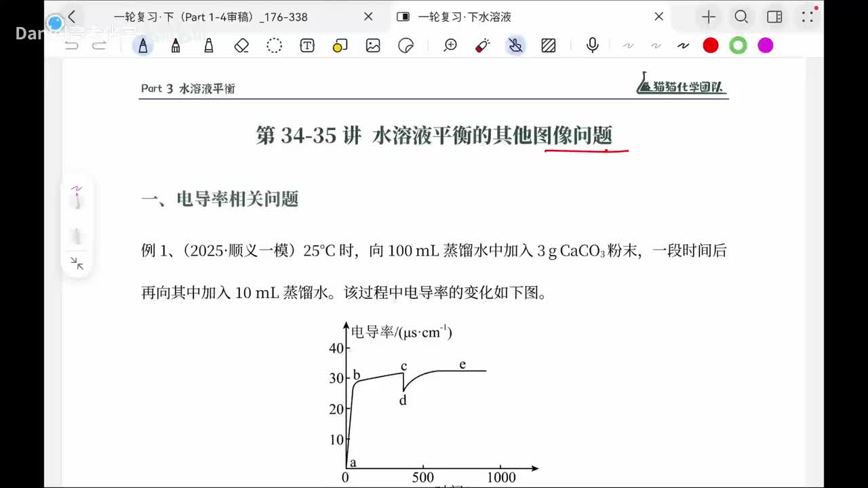Select the shapes tool
This screenshot has width=868, height=488.
(x=340, y=45)
